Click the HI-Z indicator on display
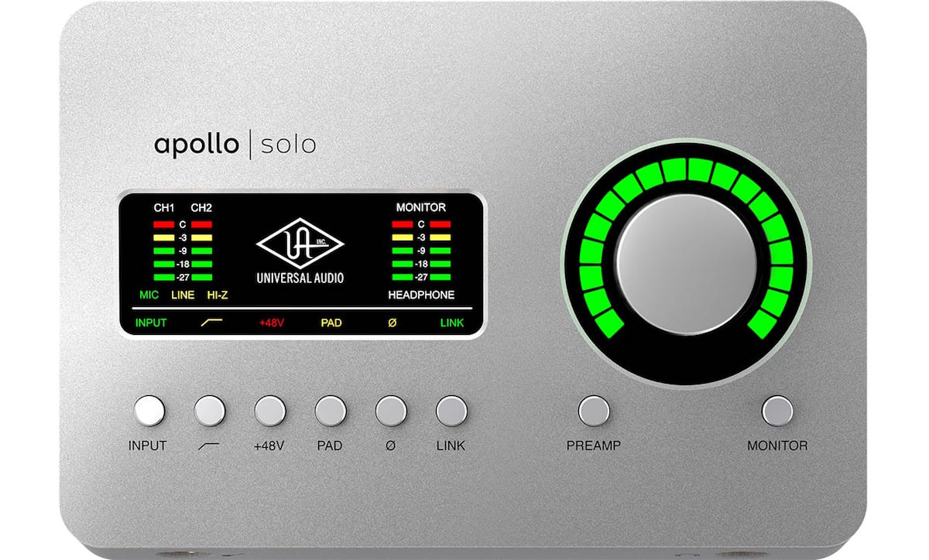Screen dimensions: 929x560 coord(218,295)
